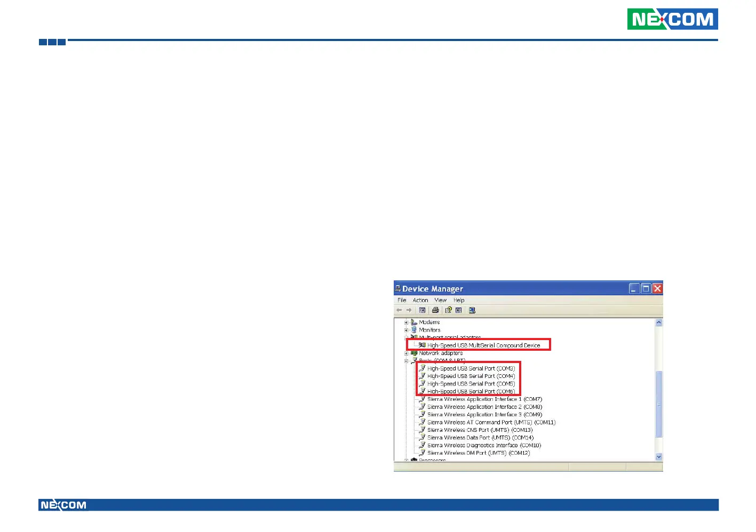The width and height of the screenshot is (756, 532).
Task: Click the question-mark Help toolbar icon
Action: [449, 310]
